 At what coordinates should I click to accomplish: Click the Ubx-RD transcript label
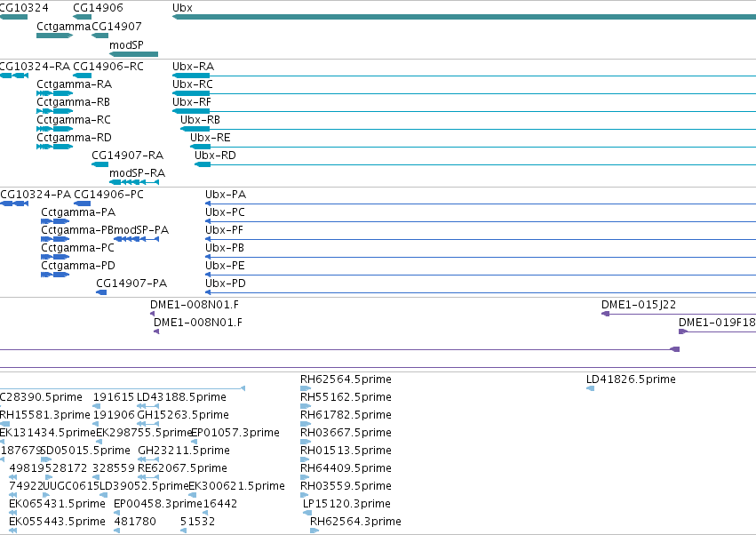pyautogui.click(x=215, y=156)
